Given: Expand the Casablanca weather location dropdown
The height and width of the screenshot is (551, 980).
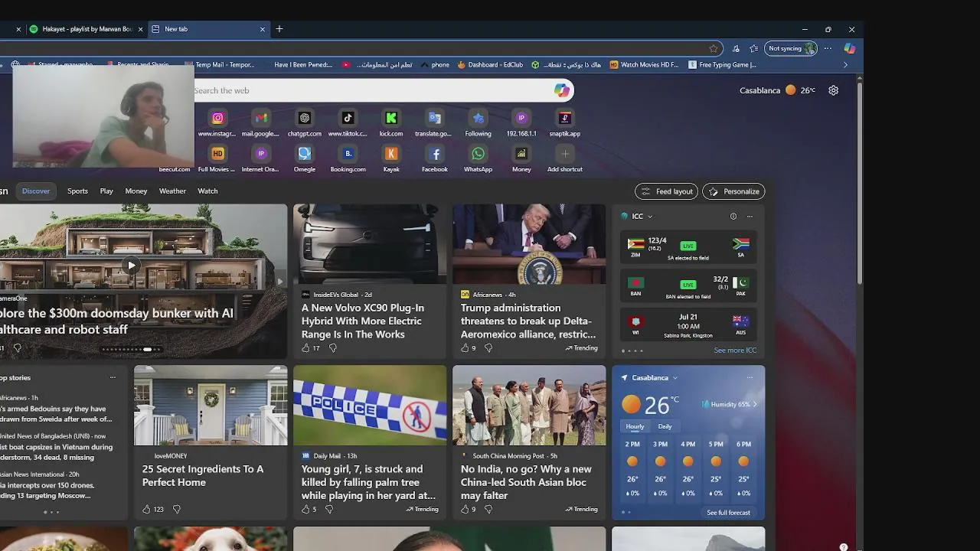Looking at the screenshot, I should [675, 378].
